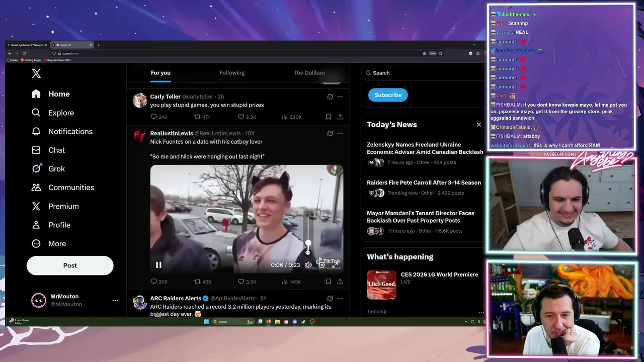Open MrMouton account options menu
This screenshot has height=362, width=644.
tap(115, 300)
